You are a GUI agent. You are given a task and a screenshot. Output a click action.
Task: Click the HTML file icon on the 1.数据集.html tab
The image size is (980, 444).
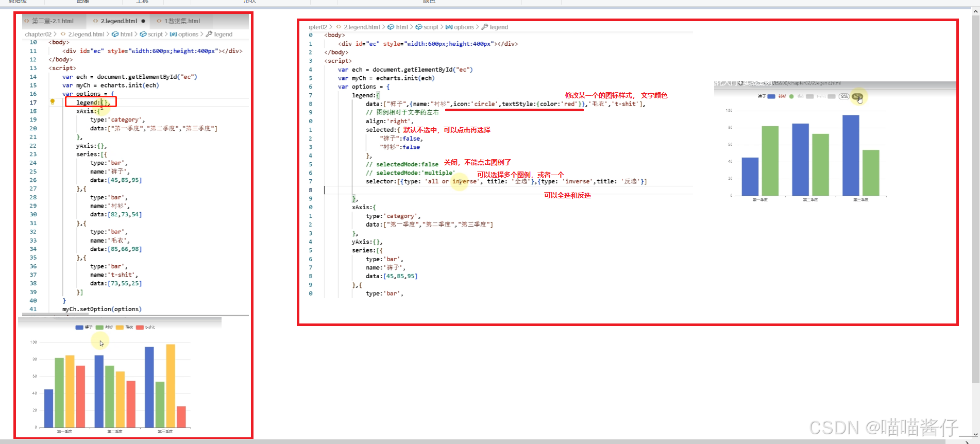coord(159,21)
